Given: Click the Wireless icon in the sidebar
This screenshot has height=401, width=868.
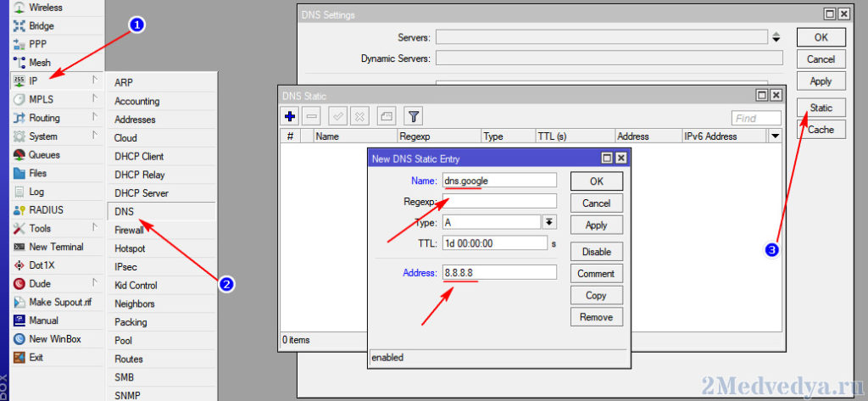Looking at the screenshot, I should tap(19, 8).
